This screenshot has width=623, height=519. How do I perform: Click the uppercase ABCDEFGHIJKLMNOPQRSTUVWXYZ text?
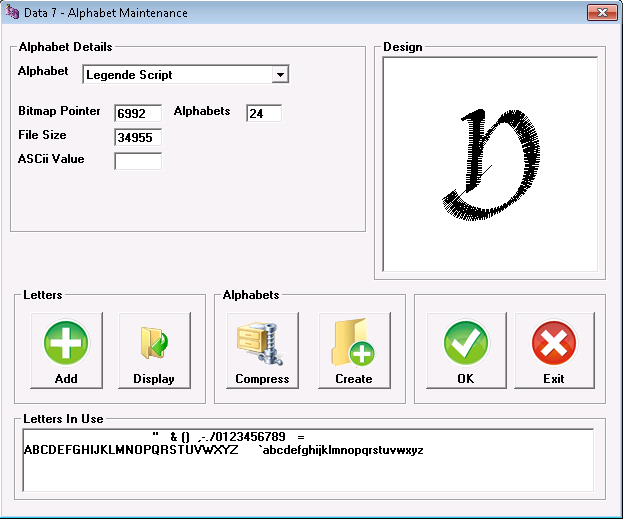pyautogui.click(x=131, y=450)
